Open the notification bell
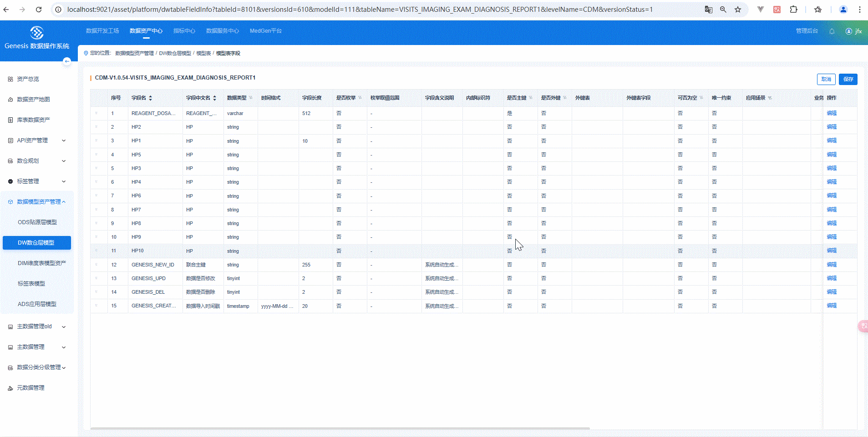 (832, 31)
